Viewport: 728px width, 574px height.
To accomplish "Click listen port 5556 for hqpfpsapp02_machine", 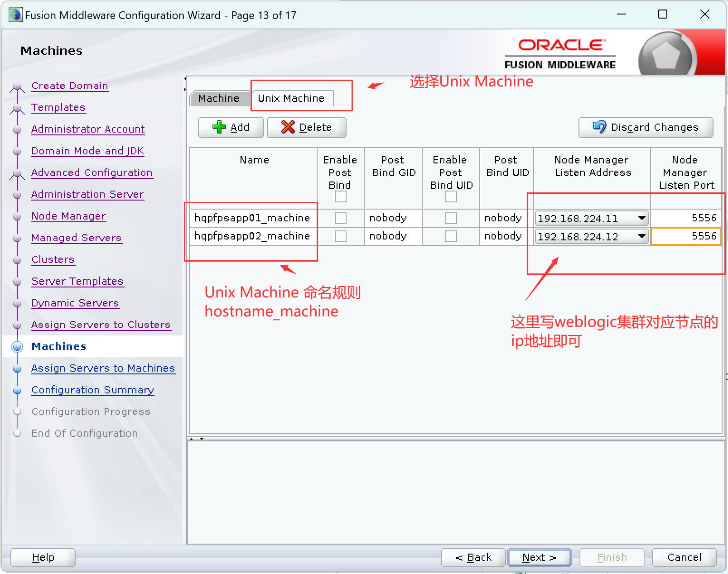I will point(686,236).
